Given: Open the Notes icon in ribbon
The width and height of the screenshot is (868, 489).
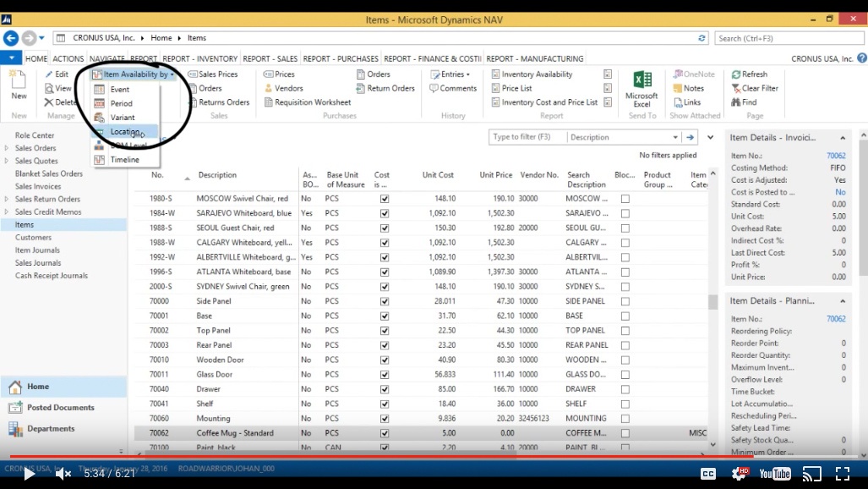Looking at the screenshot, I should (678, 88).
